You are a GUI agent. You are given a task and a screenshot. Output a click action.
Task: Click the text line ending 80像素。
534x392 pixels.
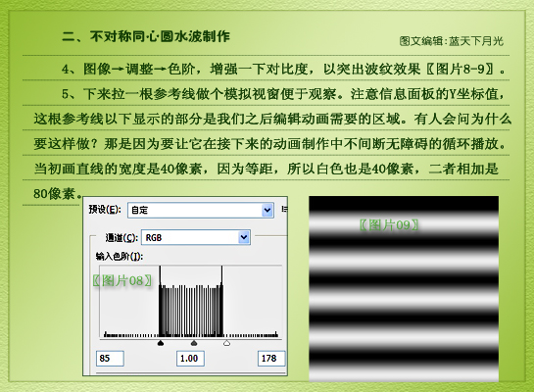[x=58, y=194]
